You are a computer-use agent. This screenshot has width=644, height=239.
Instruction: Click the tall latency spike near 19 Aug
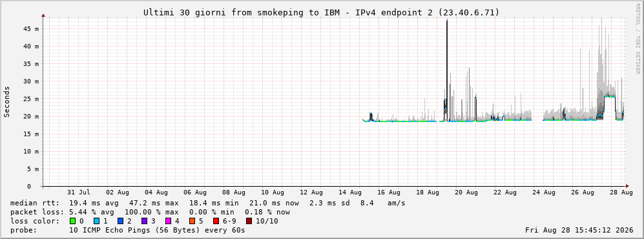click(447, 70)
